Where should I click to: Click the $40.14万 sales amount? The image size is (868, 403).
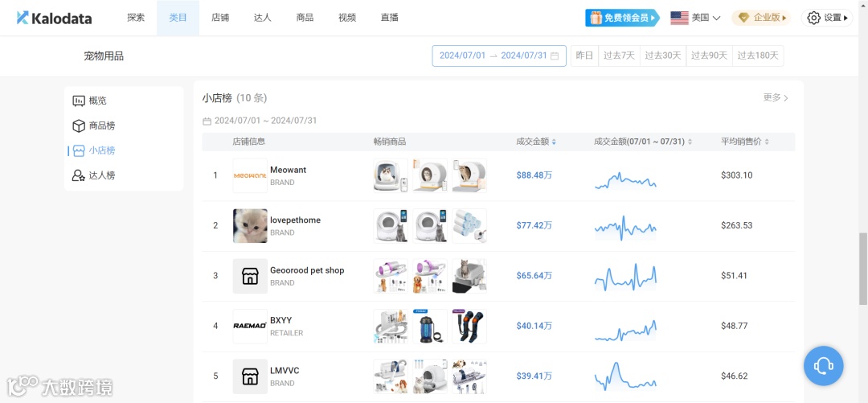534,326
